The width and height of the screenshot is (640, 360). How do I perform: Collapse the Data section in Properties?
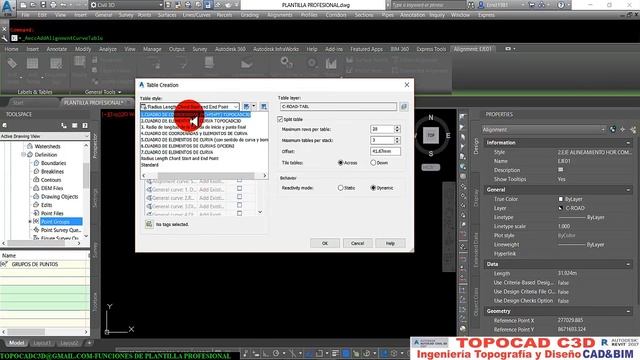coord(627,264)
